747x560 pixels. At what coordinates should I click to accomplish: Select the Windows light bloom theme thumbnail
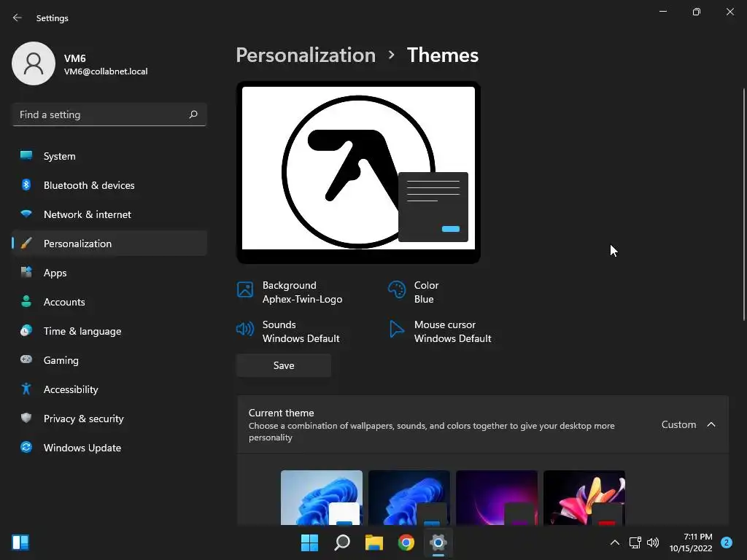pos(322,497)
